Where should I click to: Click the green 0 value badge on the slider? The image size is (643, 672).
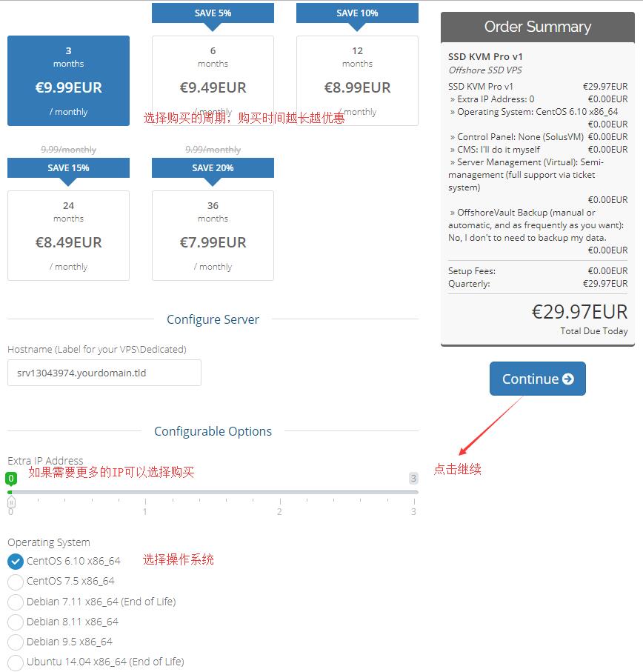point(11,479)
